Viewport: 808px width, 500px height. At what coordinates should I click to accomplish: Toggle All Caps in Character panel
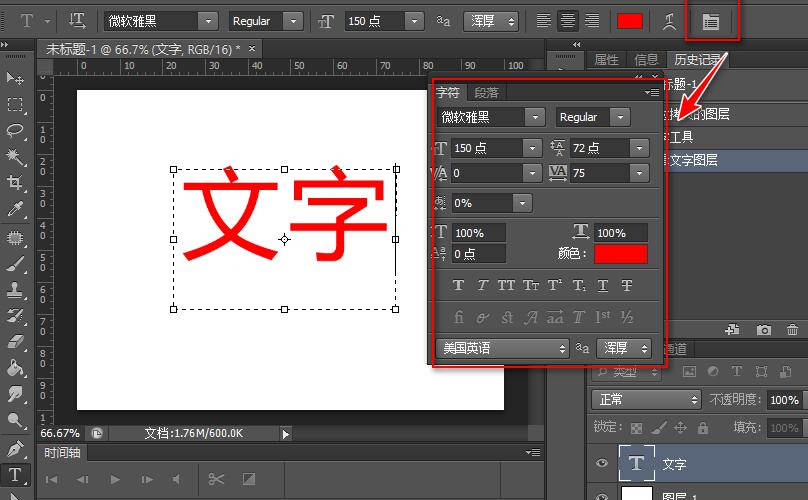click(x=506, y=286)
